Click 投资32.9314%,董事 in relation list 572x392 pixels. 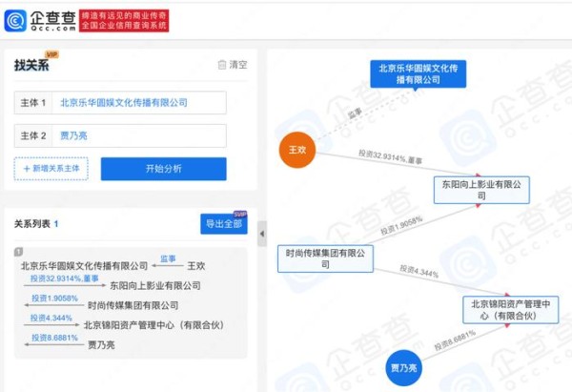(x=65, y=279)
